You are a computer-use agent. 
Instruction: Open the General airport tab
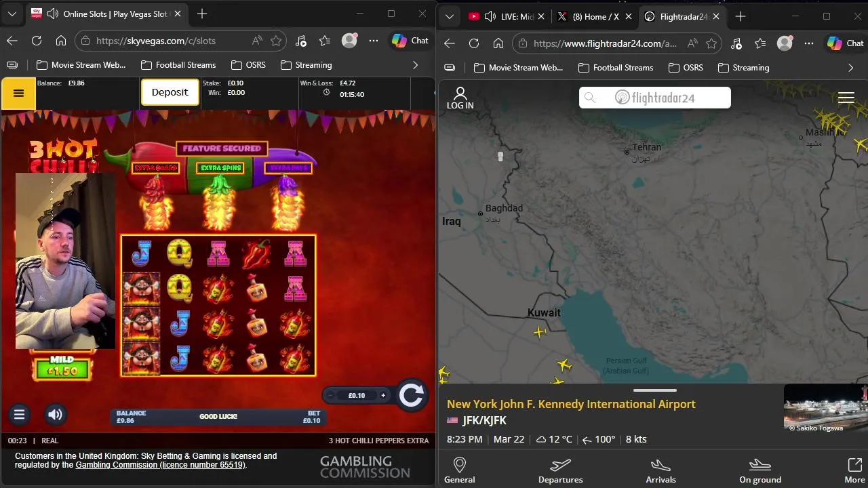point(460,470)
